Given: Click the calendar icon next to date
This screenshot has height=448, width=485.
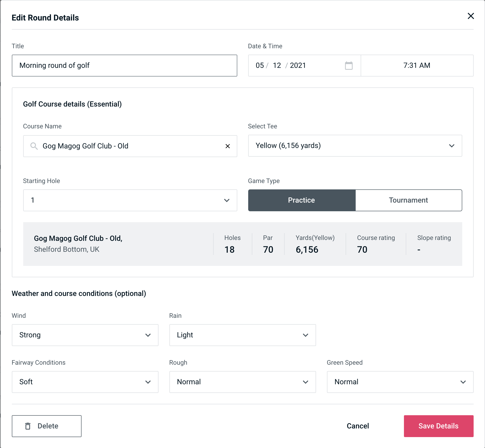Looking at the screenshot, I should (348, 66).
